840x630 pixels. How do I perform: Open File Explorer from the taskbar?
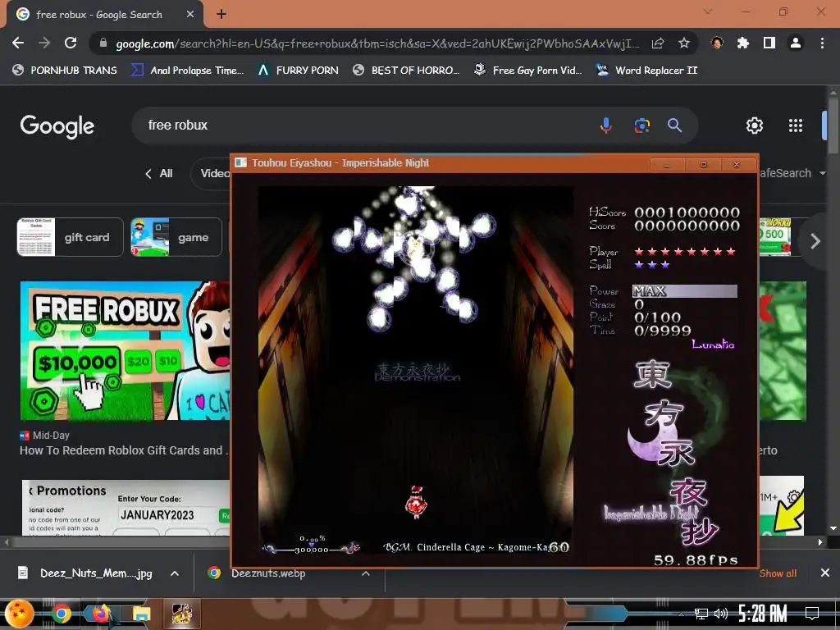pos(142,614)
